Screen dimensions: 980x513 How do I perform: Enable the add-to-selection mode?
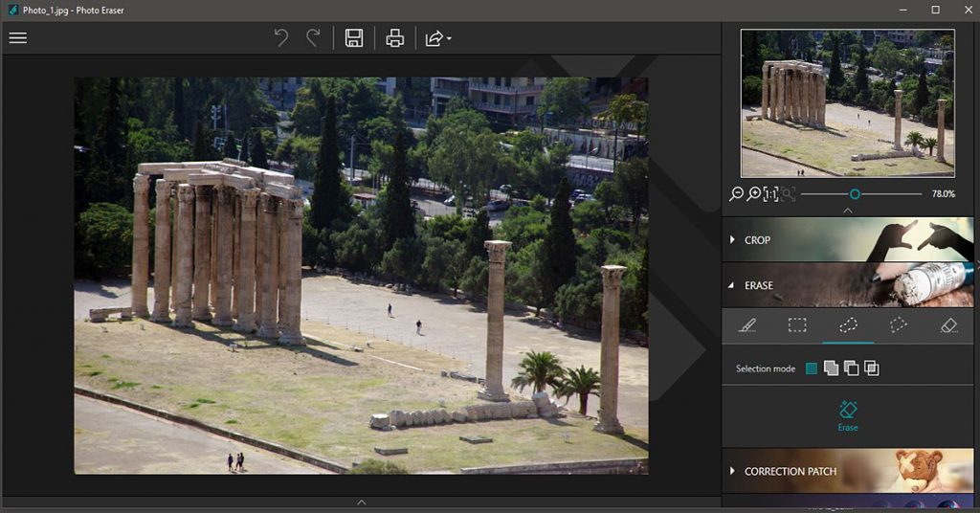click(x=831, y=368)
